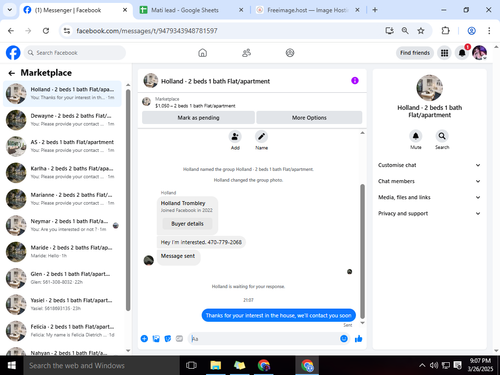Click the Search Facebook input field
500x375 pixels.
(75, 53)
